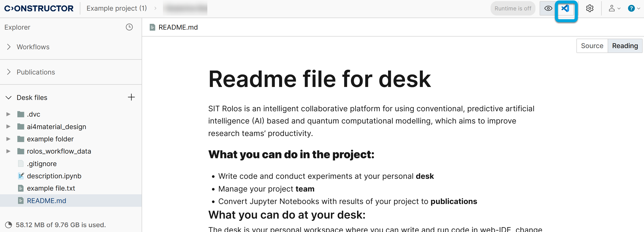Open the user account menu
This screenshot has height=232, width=644.
614,9
